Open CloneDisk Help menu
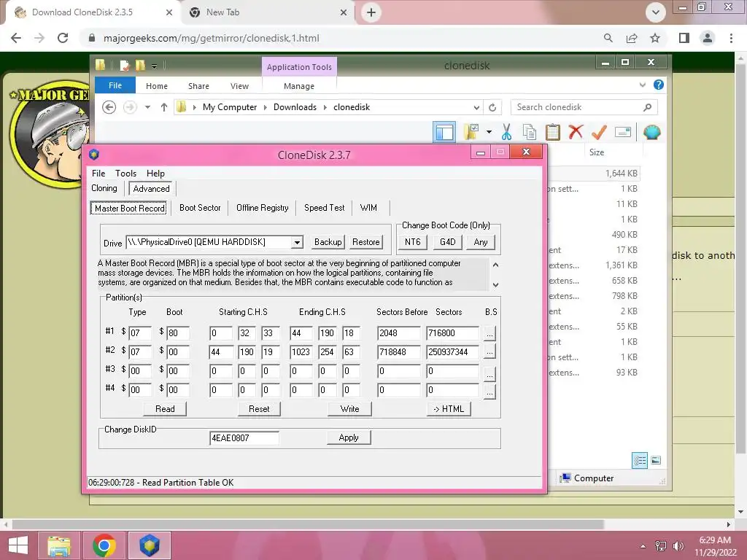The image size is (747, 560). [x=155, y=174]
